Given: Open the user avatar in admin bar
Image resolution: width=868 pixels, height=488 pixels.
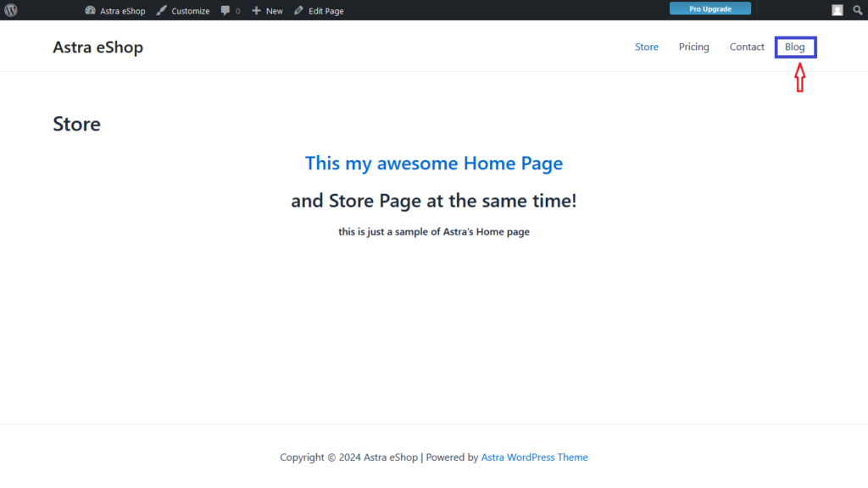Looking at the screenshot, I should (837, 10).
